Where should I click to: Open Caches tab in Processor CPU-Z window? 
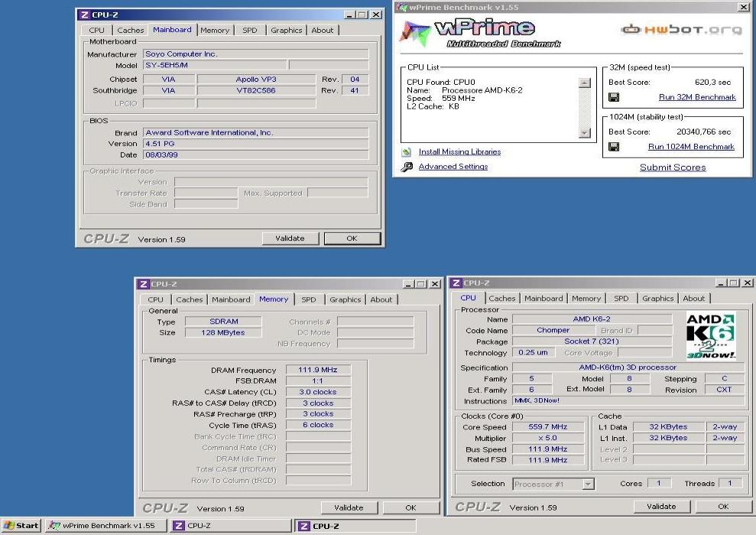(502, 299)
